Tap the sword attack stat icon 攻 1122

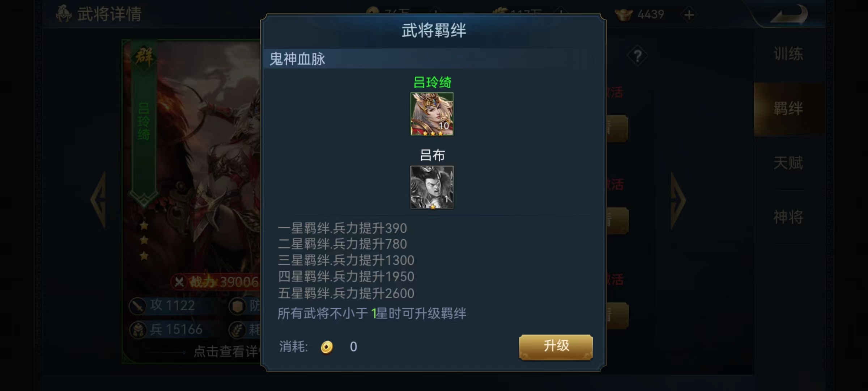pos(138,306)
